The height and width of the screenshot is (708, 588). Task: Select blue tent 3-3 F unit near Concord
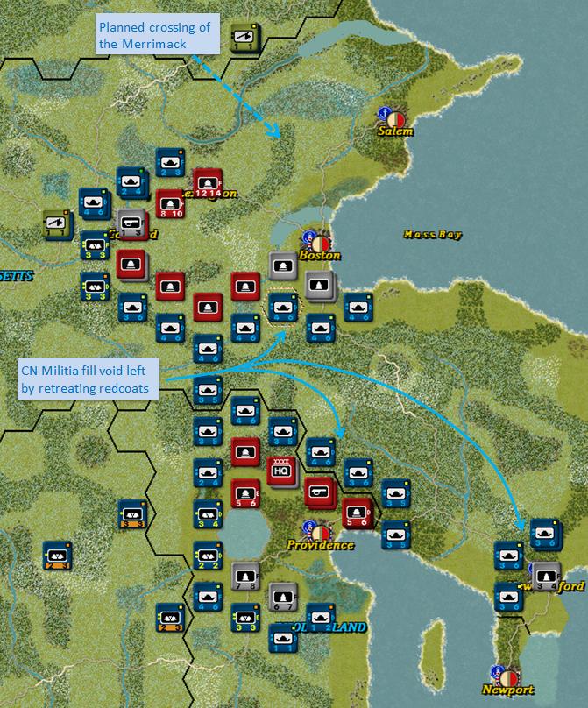tap(95, 245)
